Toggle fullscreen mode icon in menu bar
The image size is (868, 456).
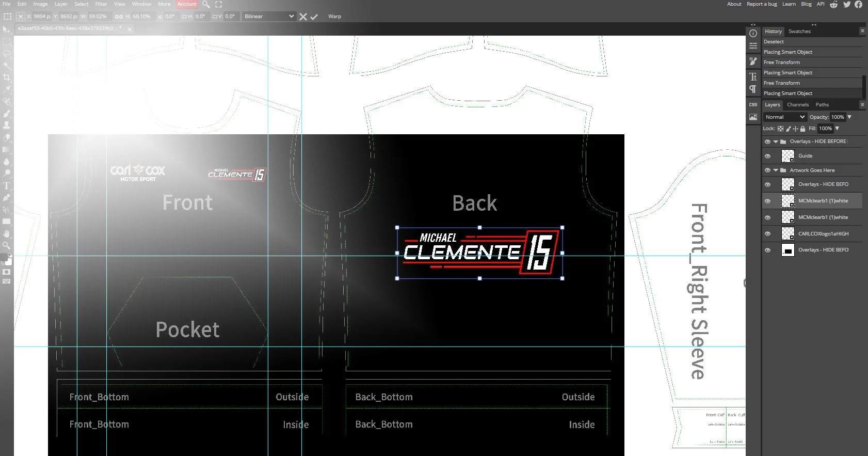(x=219, y=4)
